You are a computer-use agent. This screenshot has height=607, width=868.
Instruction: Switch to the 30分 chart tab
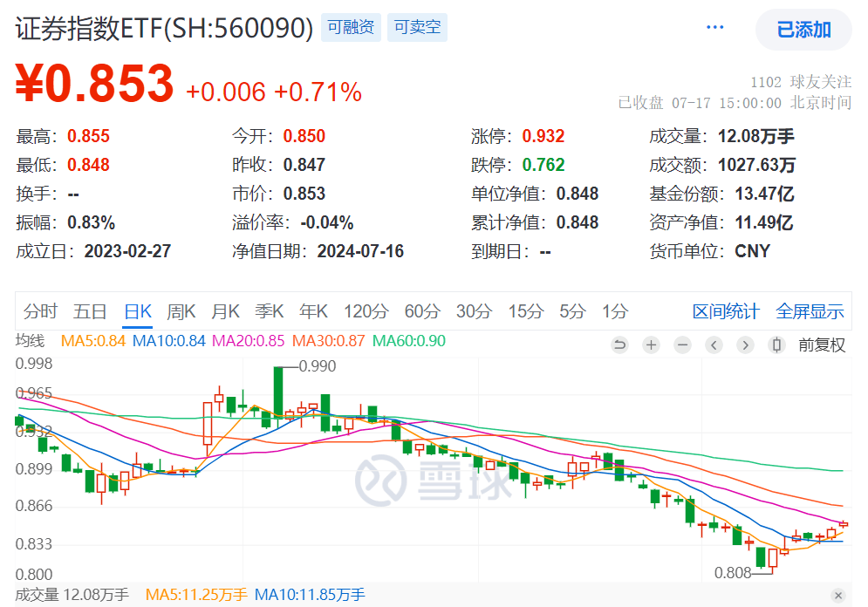pyautogui.click(x=474, y=311)
